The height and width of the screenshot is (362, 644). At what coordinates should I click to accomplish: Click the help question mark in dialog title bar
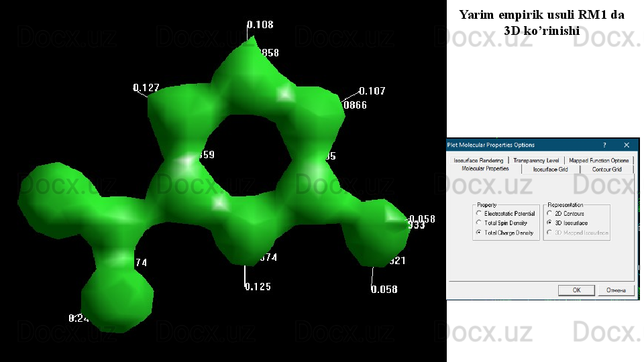[x=604, y=145]
